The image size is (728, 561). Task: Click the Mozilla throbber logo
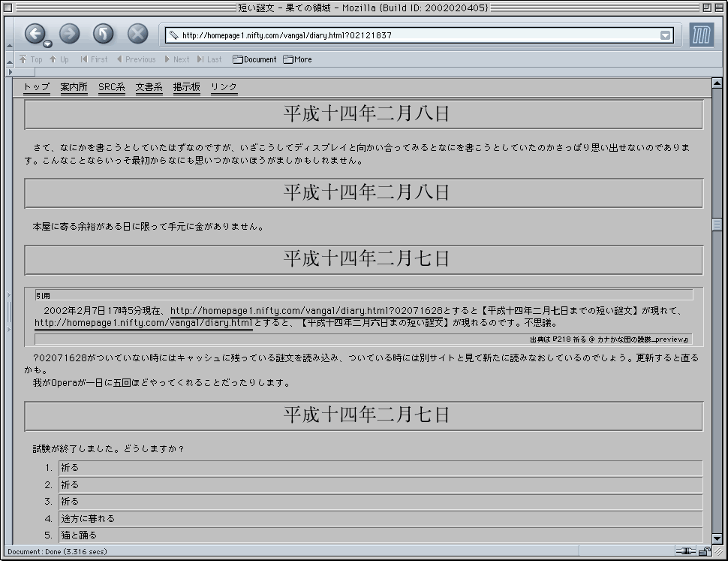click(x=701, y=35)
